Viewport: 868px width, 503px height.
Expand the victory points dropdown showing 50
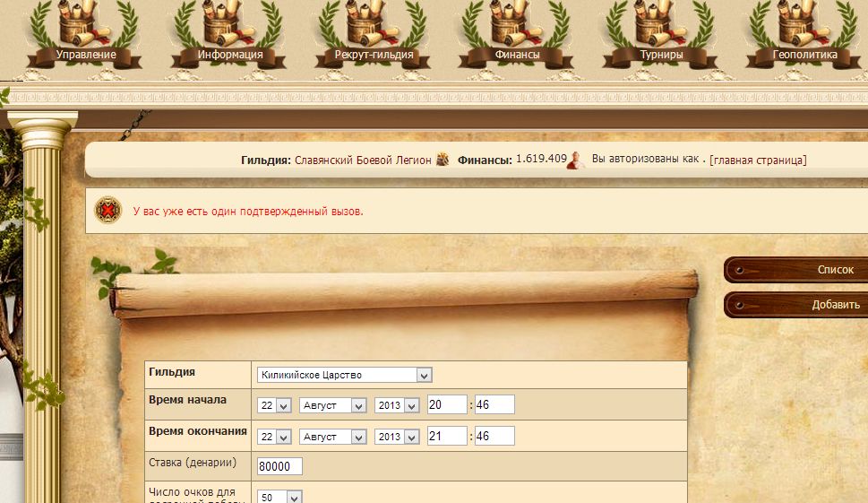coord(280,497)
